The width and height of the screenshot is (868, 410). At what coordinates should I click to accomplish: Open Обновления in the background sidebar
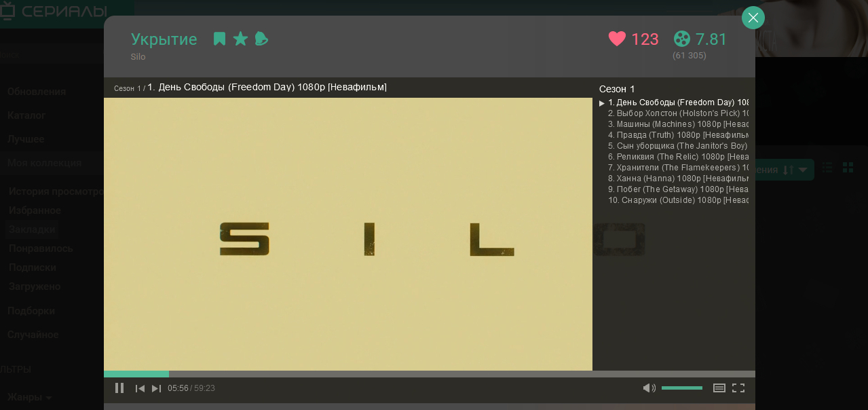pyautogui.click(x=37, y=92)
